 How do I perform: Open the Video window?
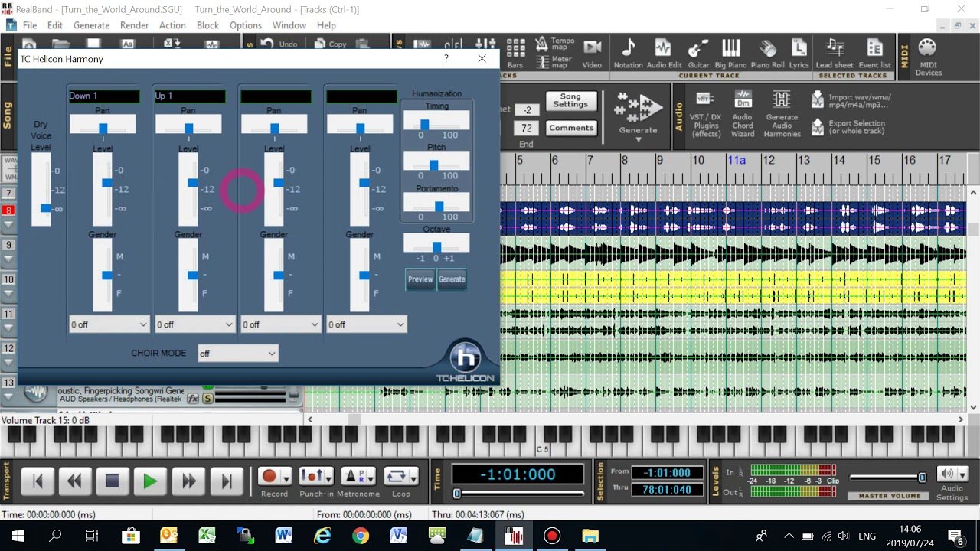(592, 54)
